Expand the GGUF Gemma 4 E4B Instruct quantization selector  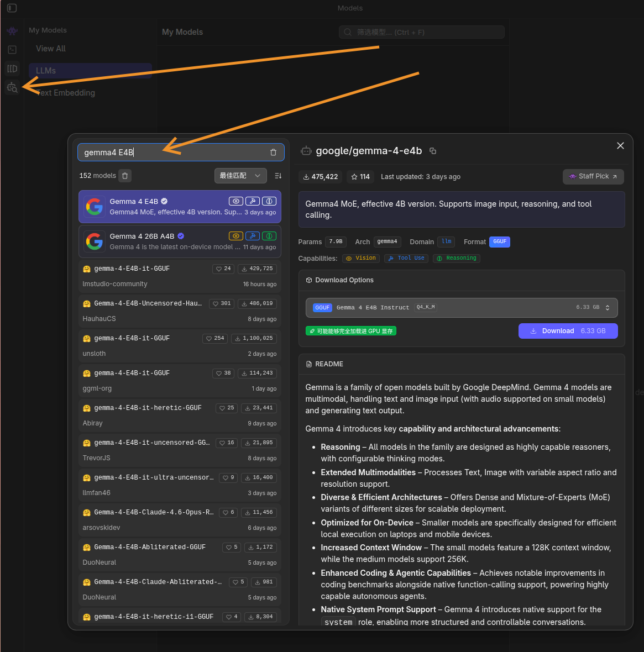462,308
